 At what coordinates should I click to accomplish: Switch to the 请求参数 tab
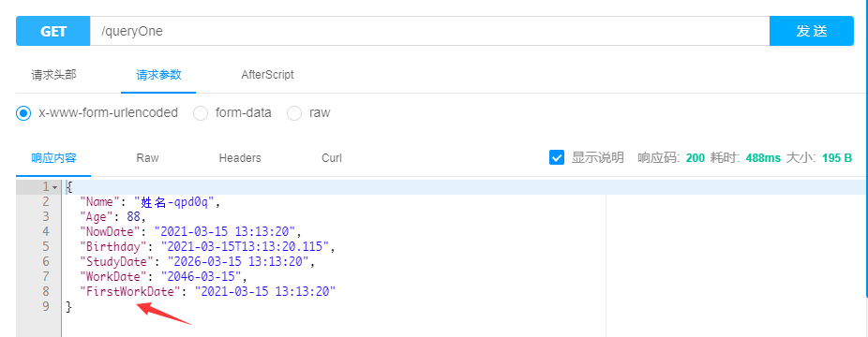(158, 75)
